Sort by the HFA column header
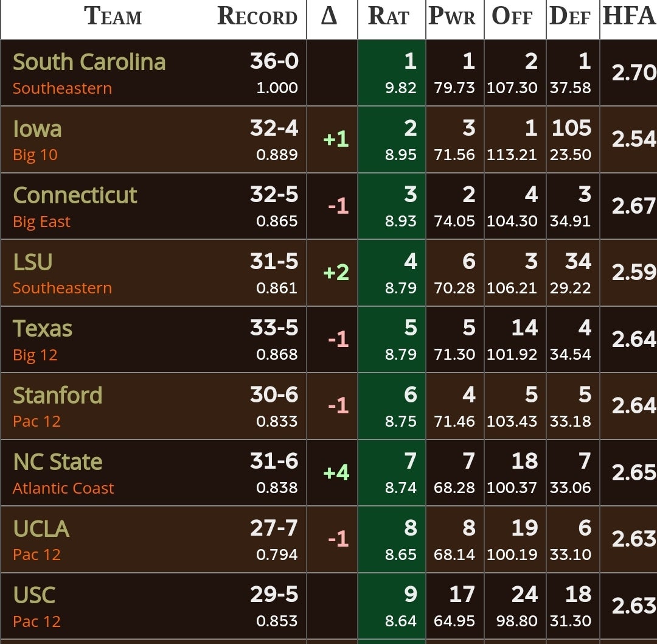This screenshot has width=657, height=644. click(x=628, y=16)
